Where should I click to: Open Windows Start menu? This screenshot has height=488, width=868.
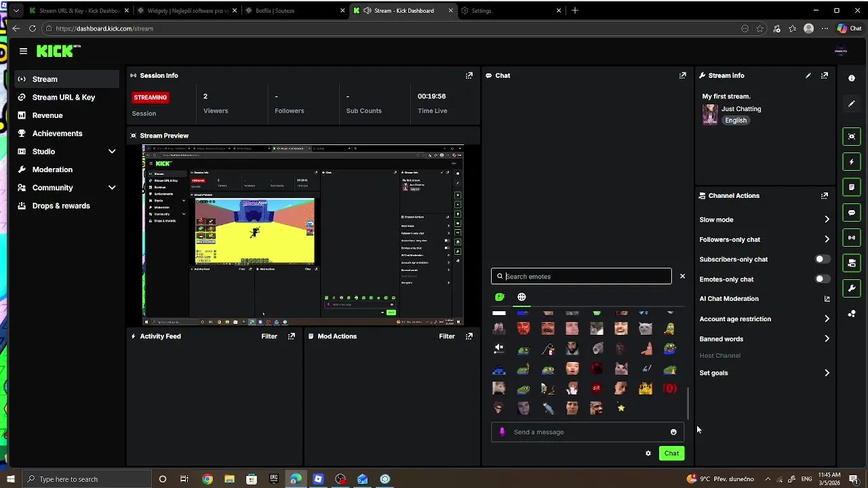(x=10, y=479)
